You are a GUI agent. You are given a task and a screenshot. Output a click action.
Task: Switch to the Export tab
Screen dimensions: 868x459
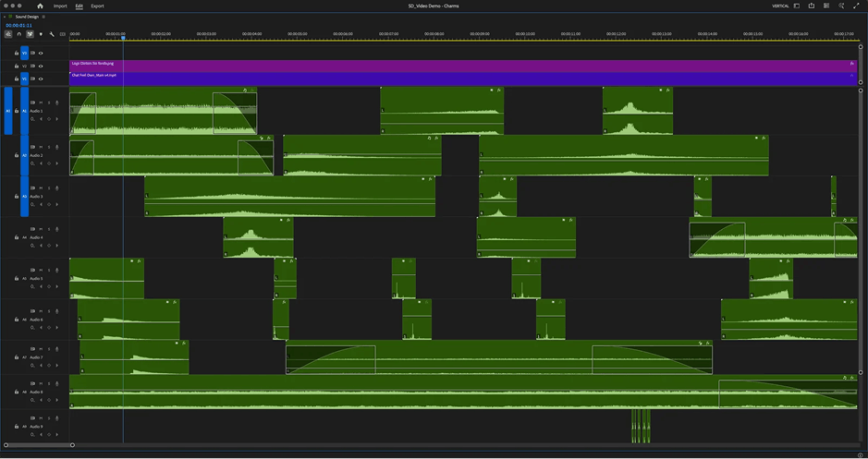click(97, 6)
